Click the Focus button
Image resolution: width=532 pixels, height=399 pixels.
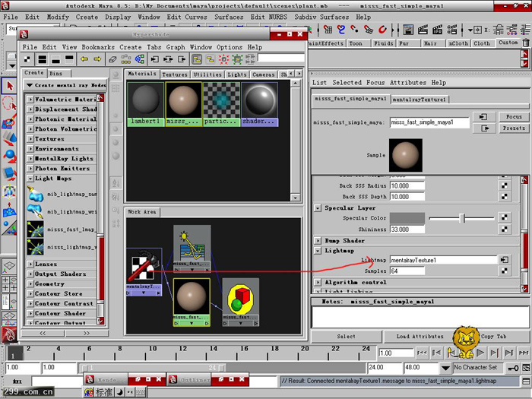514,117
